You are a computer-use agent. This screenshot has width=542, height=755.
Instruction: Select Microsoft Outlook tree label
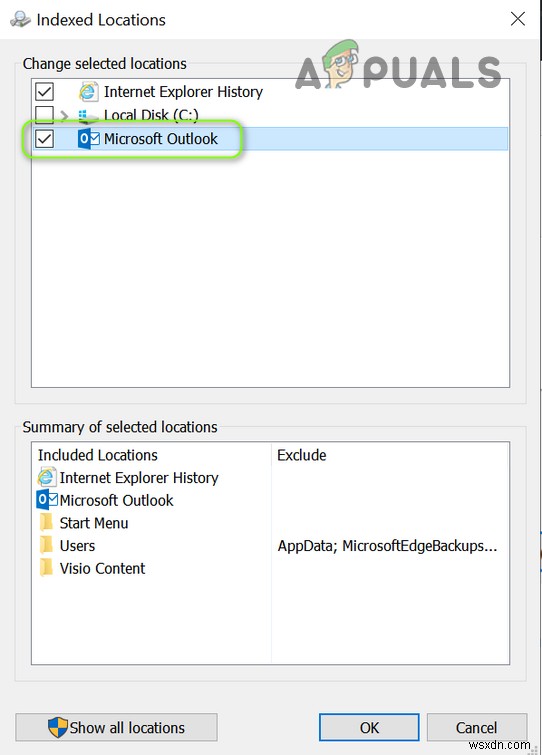pos(161,139)
